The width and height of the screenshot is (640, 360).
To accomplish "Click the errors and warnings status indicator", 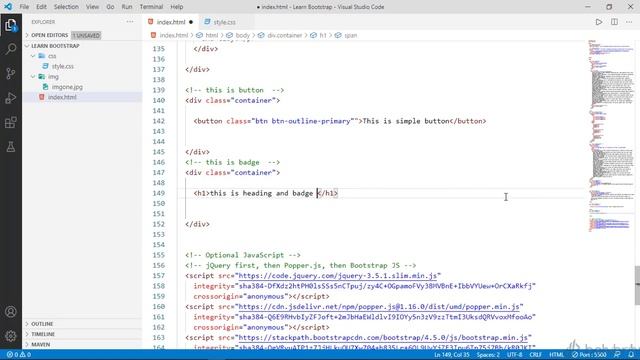I will pos(19,355).
